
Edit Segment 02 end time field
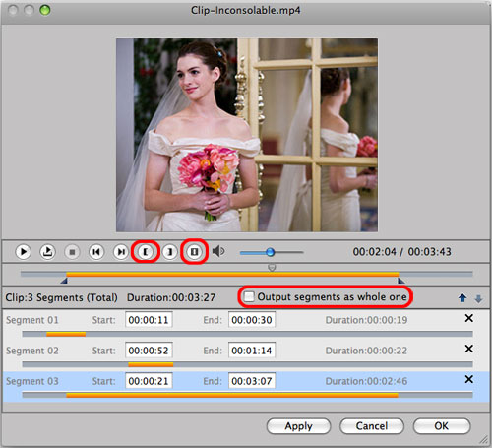pyautogui.click(x=252, y=351)
